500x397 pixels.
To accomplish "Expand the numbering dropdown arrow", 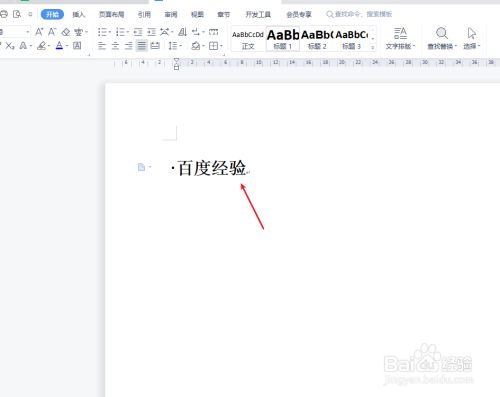I will tap(128, 32).
